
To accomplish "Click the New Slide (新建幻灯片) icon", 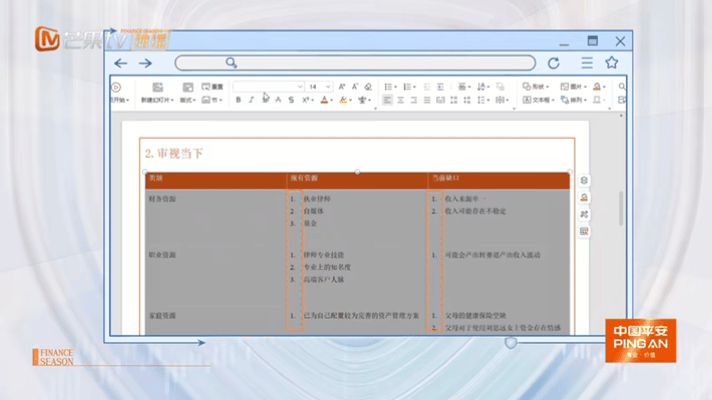I will [158, 87].
